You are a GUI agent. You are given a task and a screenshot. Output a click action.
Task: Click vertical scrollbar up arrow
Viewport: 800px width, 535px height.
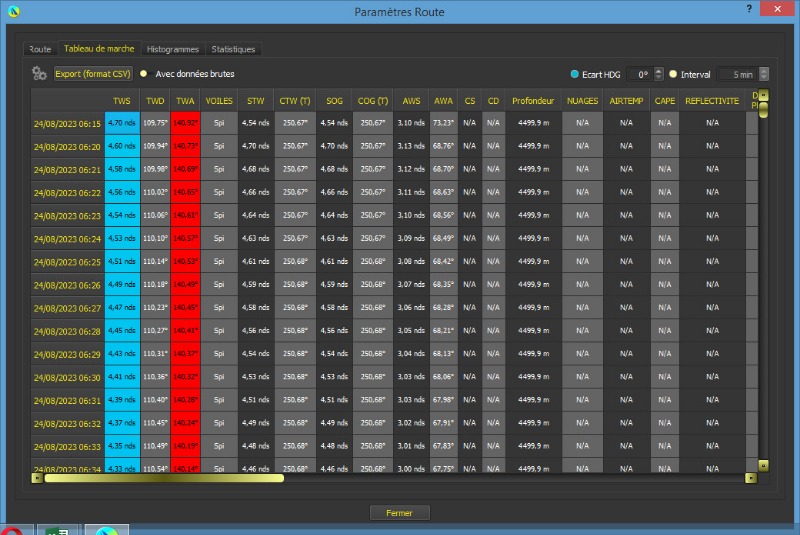[763, 95]
